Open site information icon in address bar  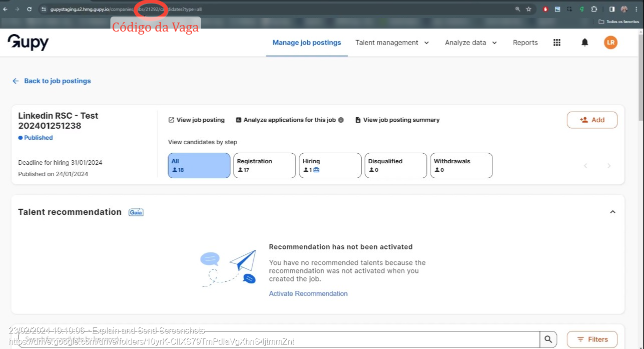pos(44,9)
